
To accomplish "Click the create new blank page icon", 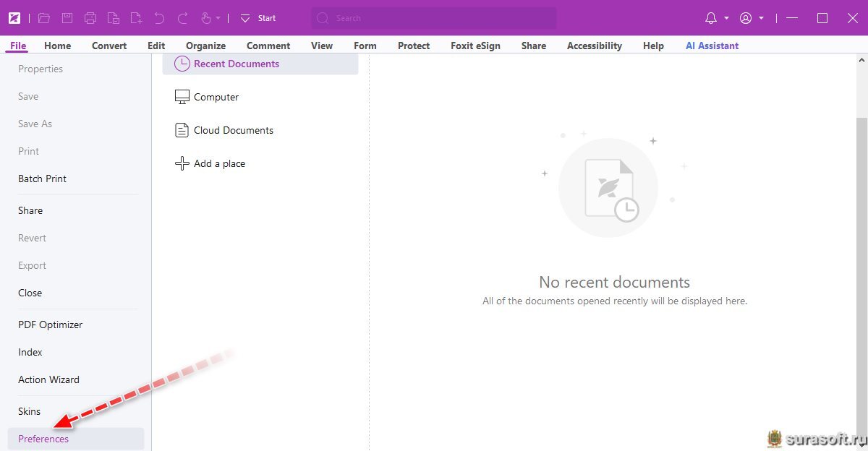I will click(x=136, y=18).
